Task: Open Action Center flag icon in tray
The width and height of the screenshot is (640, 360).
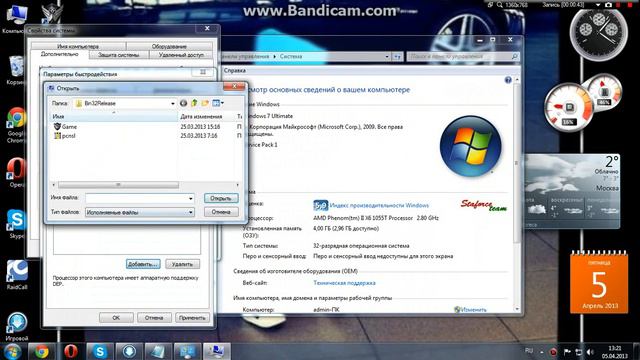Action: (567, 352)
